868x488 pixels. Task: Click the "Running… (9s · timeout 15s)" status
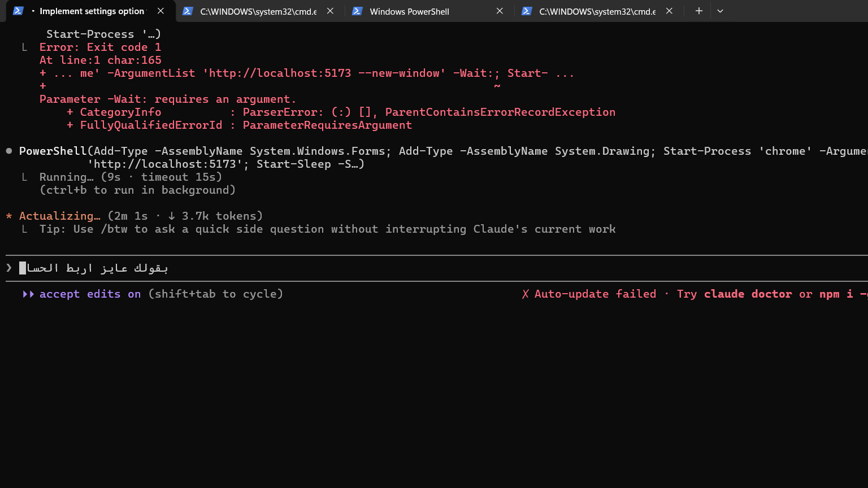(131, 177)
